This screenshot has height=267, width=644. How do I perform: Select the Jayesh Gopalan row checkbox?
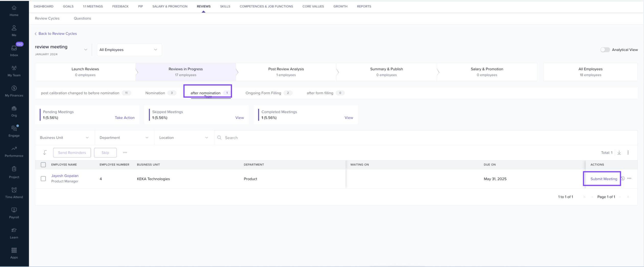tap(43, 179)
